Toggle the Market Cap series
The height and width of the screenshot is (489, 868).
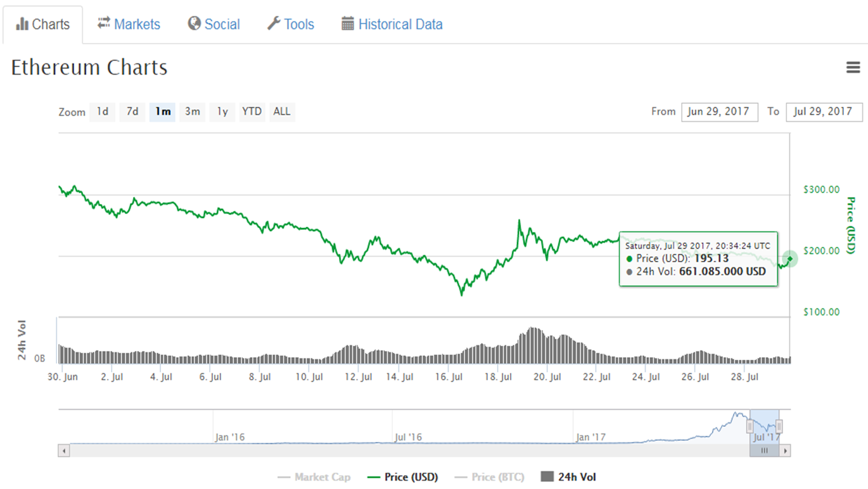[314, 477]
